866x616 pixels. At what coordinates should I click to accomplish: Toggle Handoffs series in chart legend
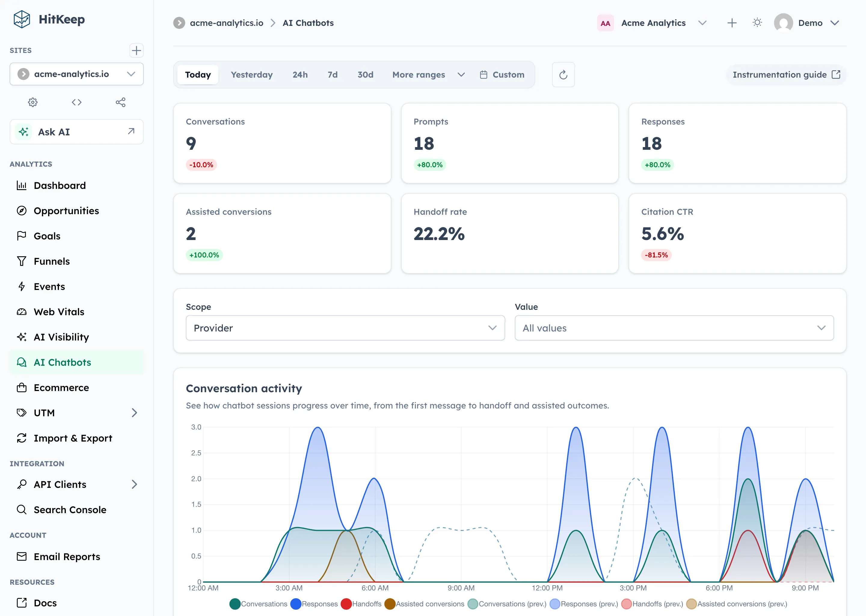(x=361, y=604)
